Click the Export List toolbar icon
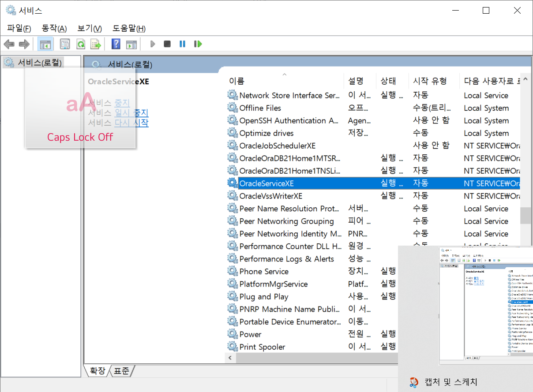This screenshot has height=392, width=533. (96, 44)
